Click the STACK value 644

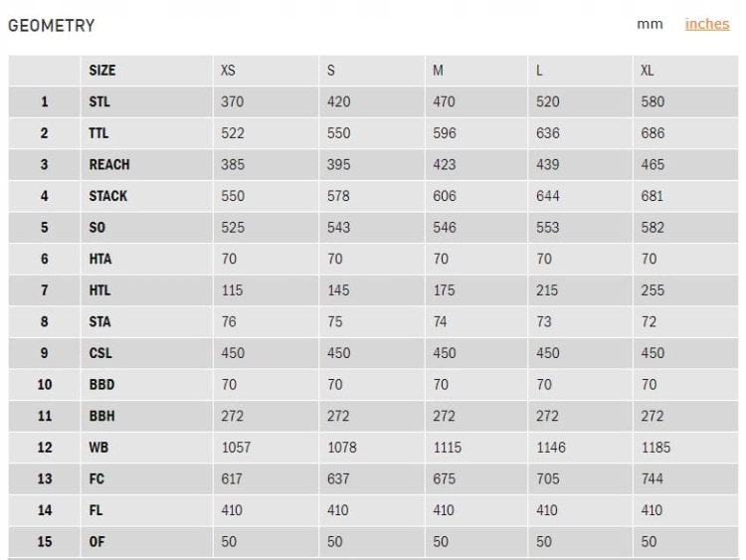tap(548, 196)
